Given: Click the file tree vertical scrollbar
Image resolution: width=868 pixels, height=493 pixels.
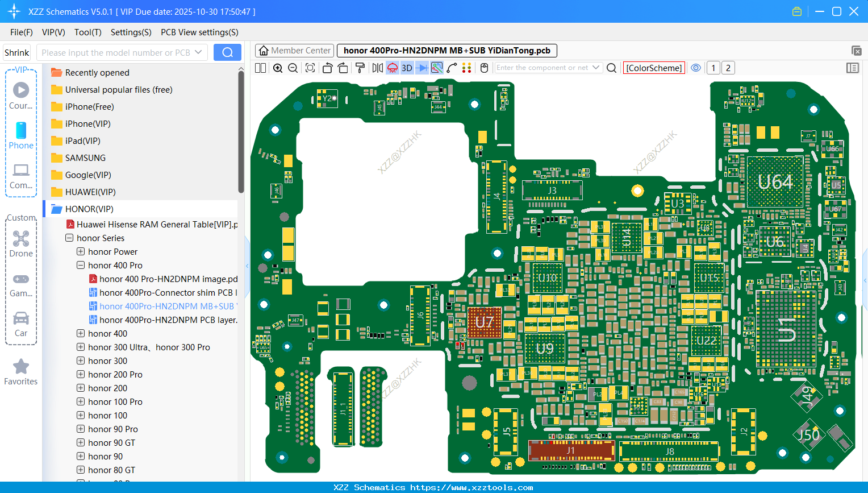Looking at the screenshot, I should (241, 132).
